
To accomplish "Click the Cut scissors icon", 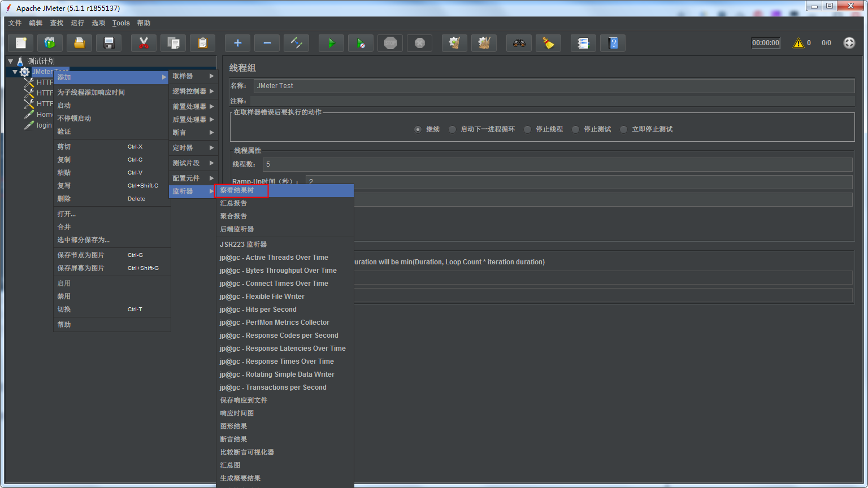I will 144,43.
